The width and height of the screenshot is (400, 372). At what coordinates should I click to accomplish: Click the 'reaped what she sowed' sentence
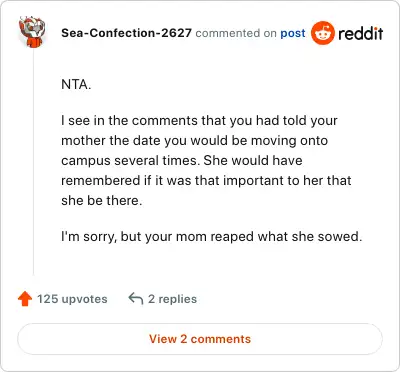pos(212,237)
